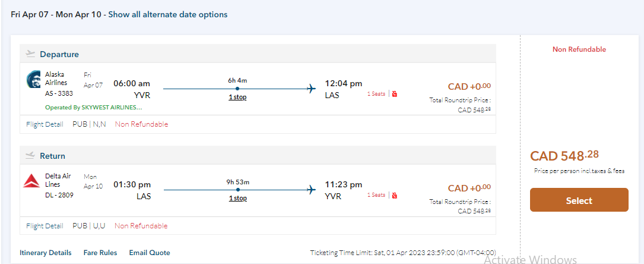This screenshot has height=264, width=644.
Task: Open the Itinerary Details tab
Action: click(x=46, y=253)
